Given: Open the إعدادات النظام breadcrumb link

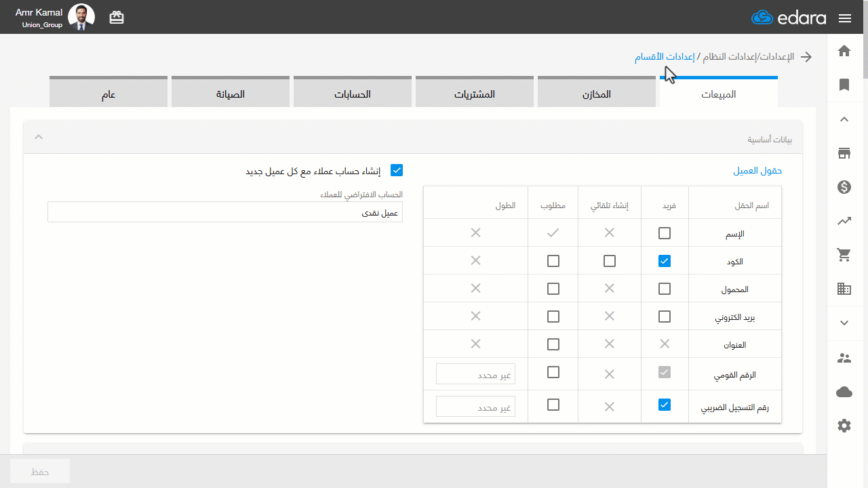Looking at the screenshot, I should click(731, 57).
